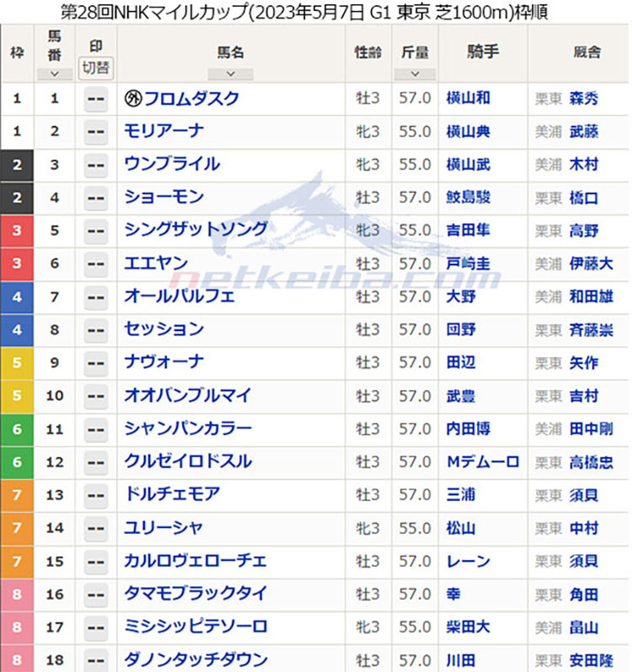This screenshot has width=632, height=672.
Task: Open jockey Mデムーロ profile
Action: [x=483, y=462]
